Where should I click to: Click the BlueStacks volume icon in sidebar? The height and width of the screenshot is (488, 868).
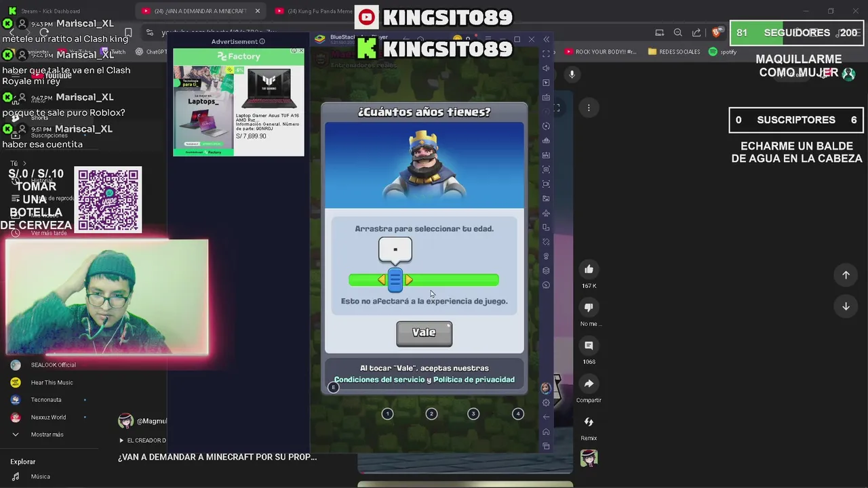[x=546, y=68]
